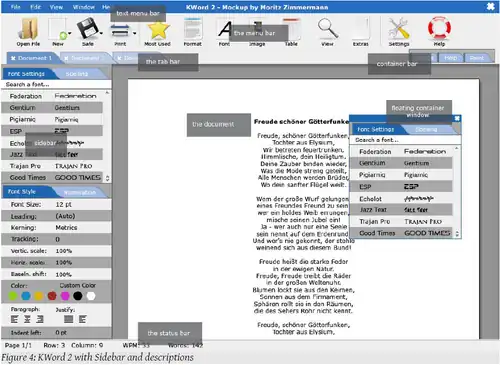Click the sidebar Search a font field
The height and width of the screenshot is (365, 500).
coord(56,84)
